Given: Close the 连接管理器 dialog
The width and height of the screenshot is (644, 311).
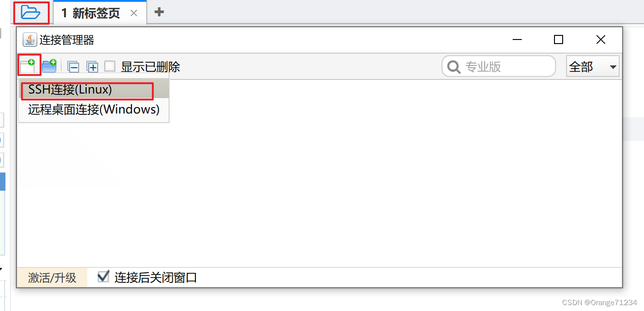Looking at the screenshot, I should (600, 39).
